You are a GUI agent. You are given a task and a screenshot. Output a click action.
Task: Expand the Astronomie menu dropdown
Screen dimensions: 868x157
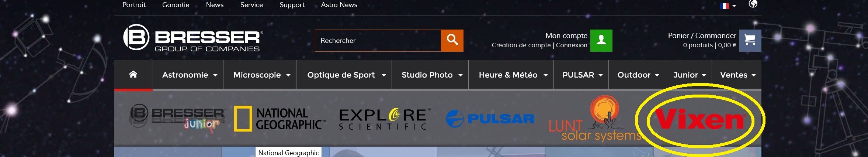[190, 75]
